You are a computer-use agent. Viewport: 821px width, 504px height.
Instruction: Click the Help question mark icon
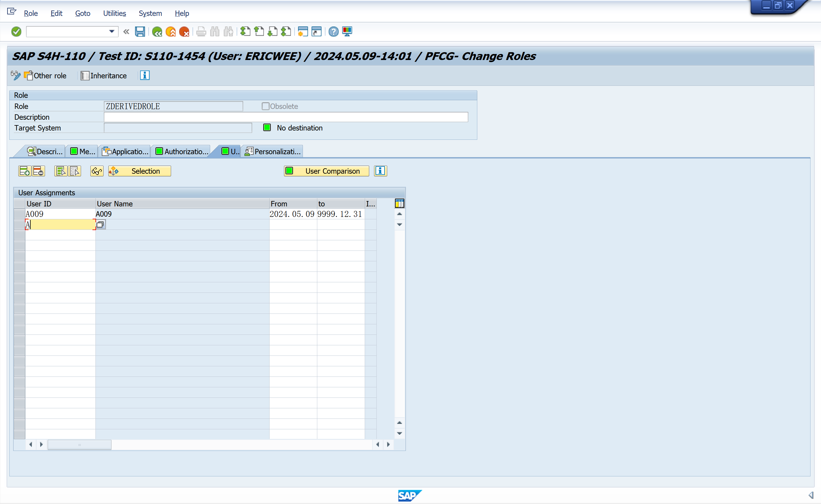(333, 32)
